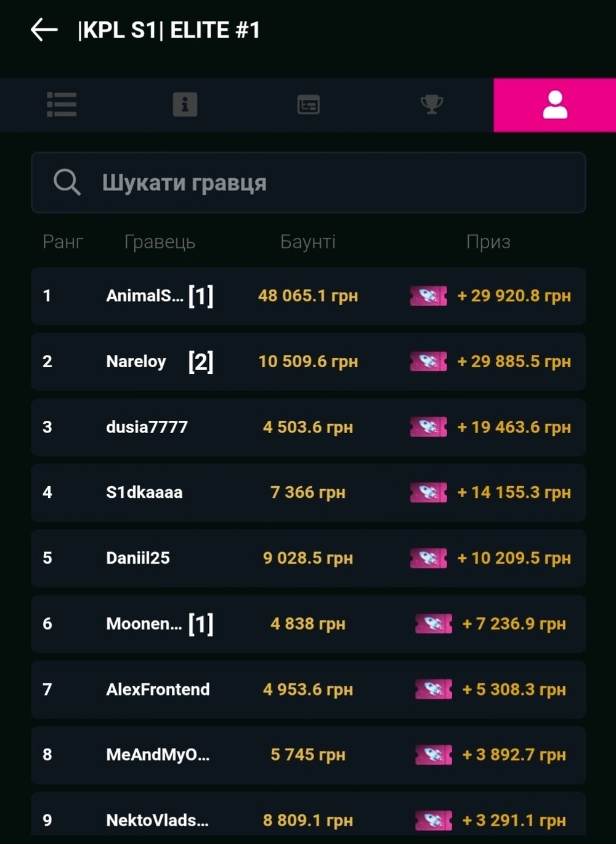Select the players profile tab

click(x=554, y=105)
